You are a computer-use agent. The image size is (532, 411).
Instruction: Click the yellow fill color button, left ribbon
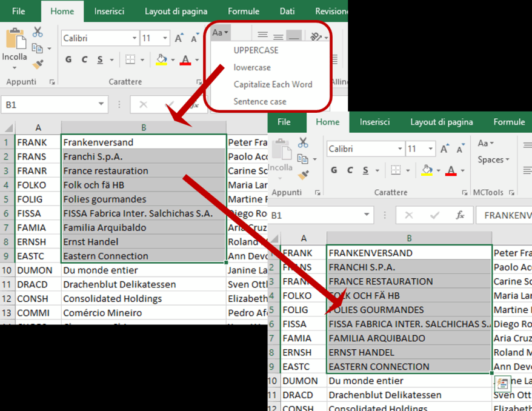click(162, 60)
